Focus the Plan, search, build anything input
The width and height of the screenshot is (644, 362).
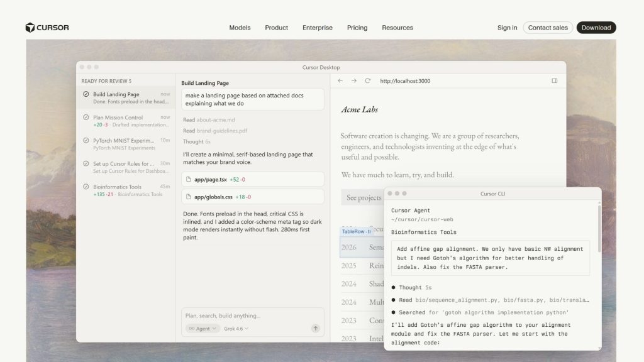coord(253,315)
